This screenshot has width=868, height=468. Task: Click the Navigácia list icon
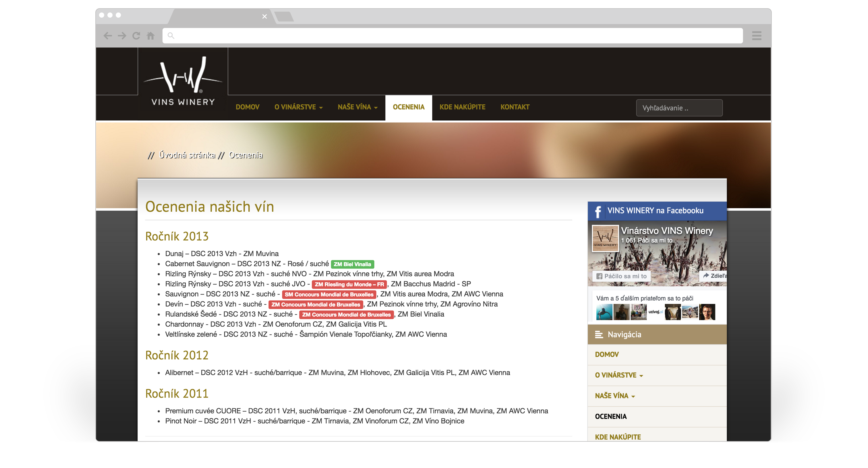tap(599, 334)
